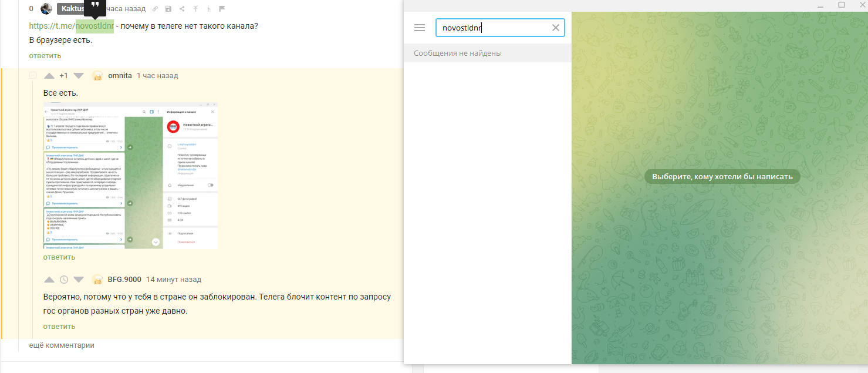The height and width of the screenshot is (373, 868).
Task: Collapse the omnita comment thread
Action: [x=33, y=76]
